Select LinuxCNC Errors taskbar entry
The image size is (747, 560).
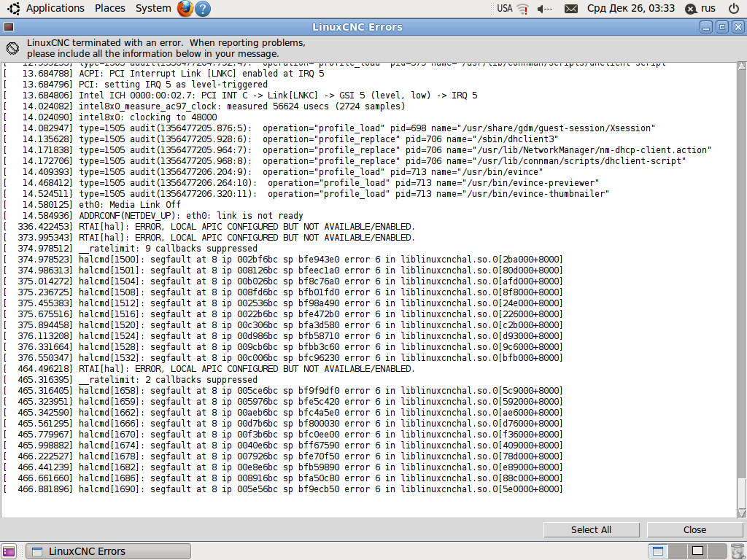pyautogui.click(x=108, y=551)
